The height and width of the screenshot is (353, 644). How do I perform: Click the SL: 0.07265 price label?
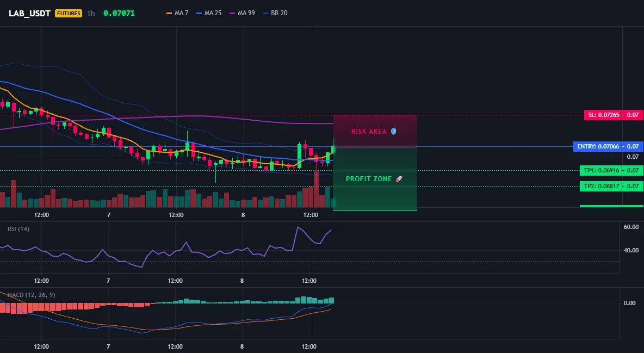coord(603,115)
